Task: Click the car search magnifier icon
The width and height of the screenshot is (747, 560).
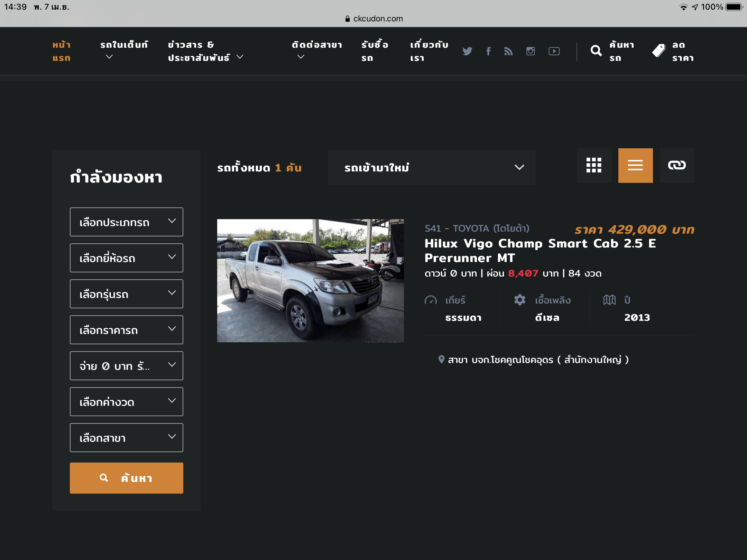Action: click(x=596, y=51)
